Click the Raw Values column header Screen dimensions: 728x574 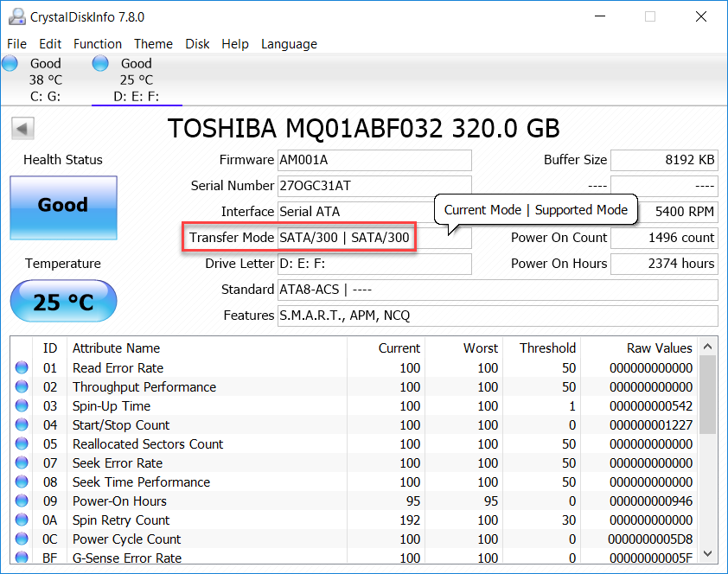659,348
